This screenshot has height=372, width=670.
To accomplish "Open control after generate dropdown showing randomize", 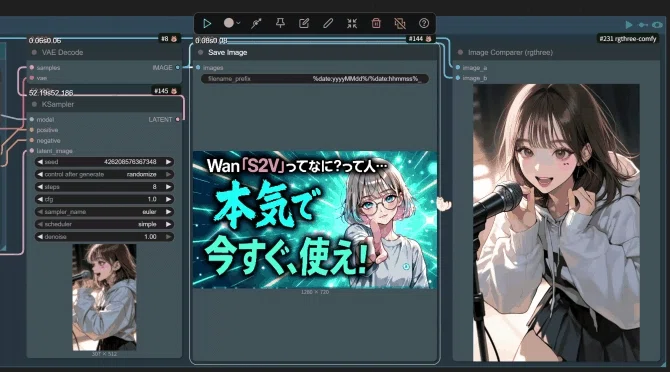I will tap(104, 174).
